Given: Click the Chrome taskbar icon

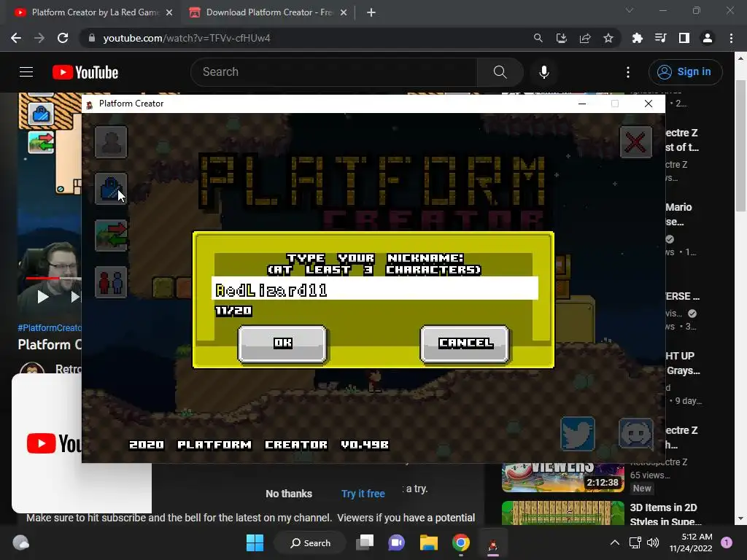Looking at the screenshot, I should [x=461, y=542].
